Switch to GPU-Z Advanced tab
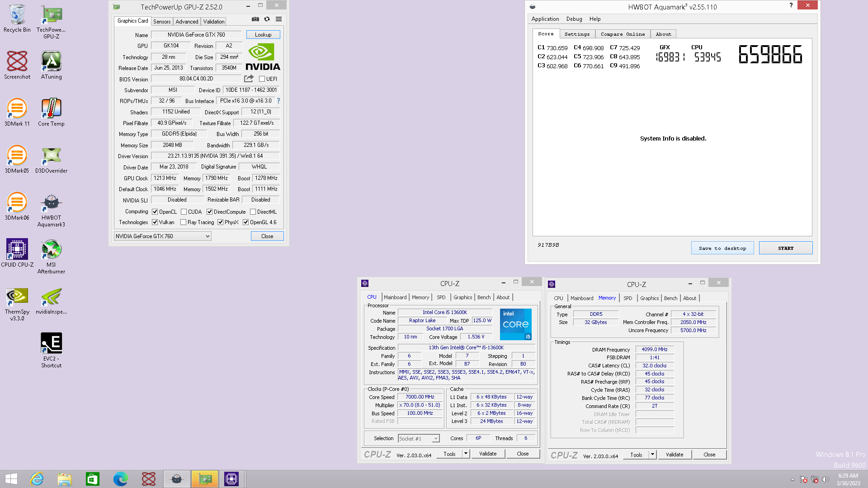Screen dimensions: 868x488 187,21
